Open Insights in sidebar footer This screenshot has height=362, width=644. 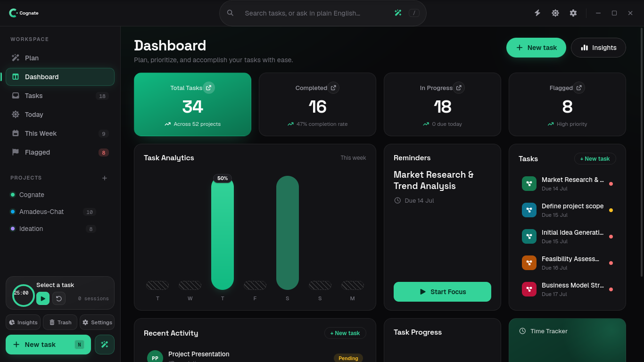pyautogui.click(x=23, y=322)
